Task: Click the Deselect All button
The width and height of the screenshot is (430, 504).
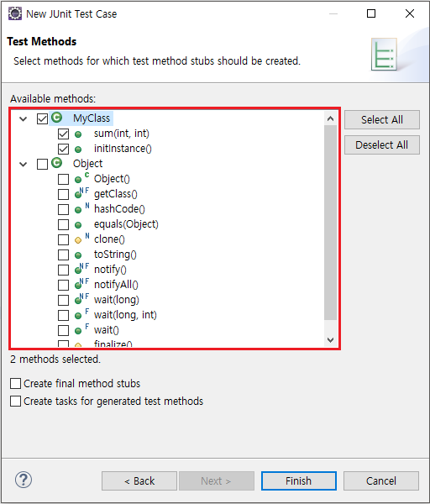Action: click(x=382, y=145)
